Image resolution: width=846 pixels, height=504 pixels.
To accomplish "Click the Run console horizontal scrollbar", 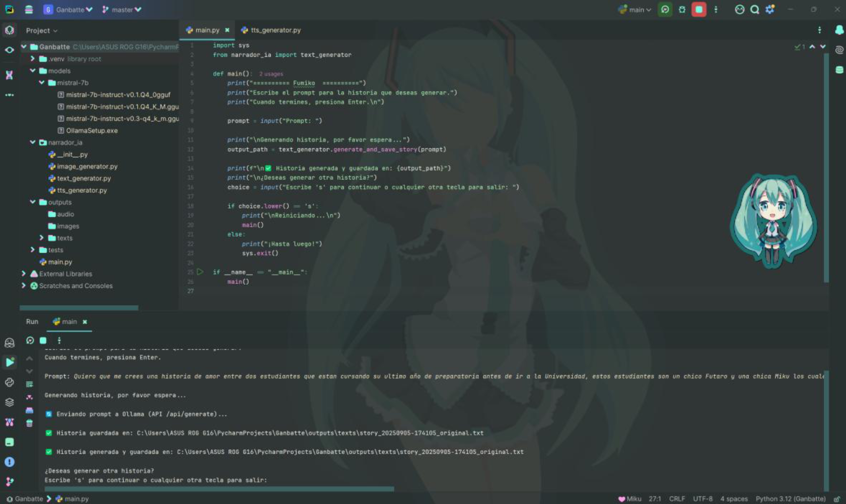I will 219,489.
